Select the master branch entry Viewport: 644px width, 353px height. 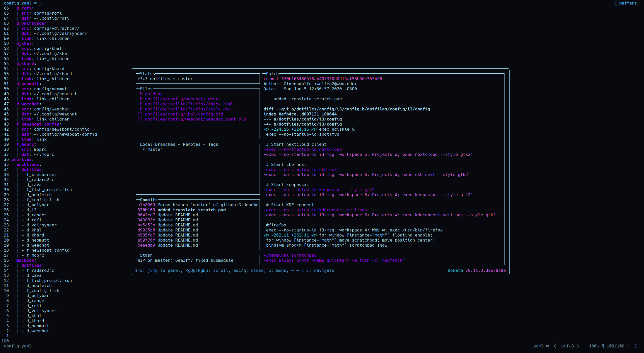point(155,149)
